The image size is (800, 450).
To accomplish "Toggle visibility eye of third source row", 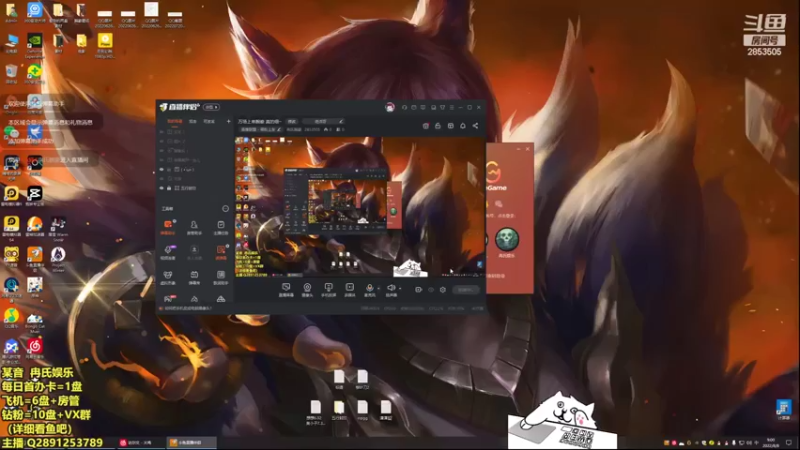I will pyautogui.click(x=162, y=151).
